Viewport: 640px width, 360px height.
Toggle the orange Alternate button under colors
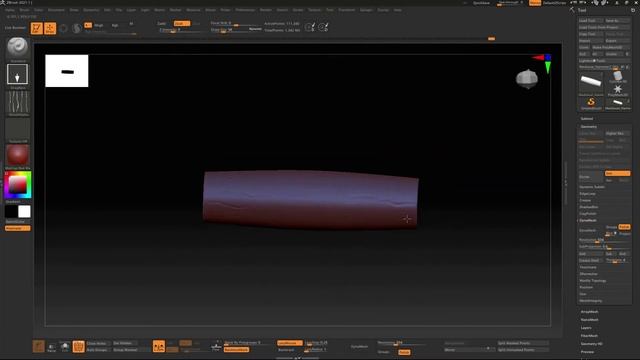tap(18, 228)
